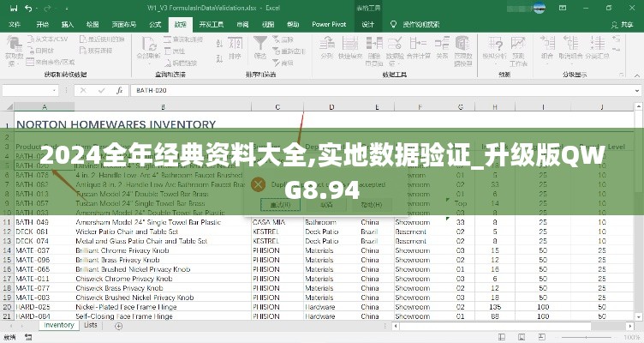Open the Data Validation tool
This screenshot has width=644, height=343.
click(395, 51)
